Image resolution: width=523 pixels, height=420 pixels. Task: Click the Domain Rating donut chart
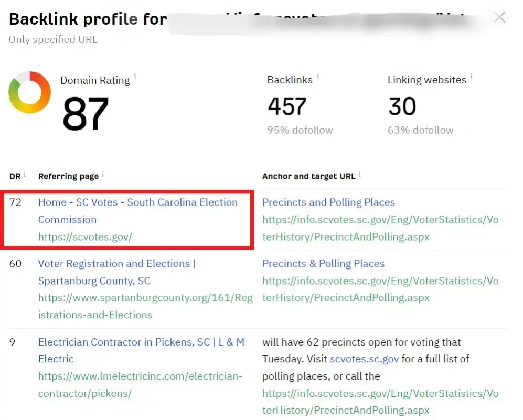pos(29,93)
